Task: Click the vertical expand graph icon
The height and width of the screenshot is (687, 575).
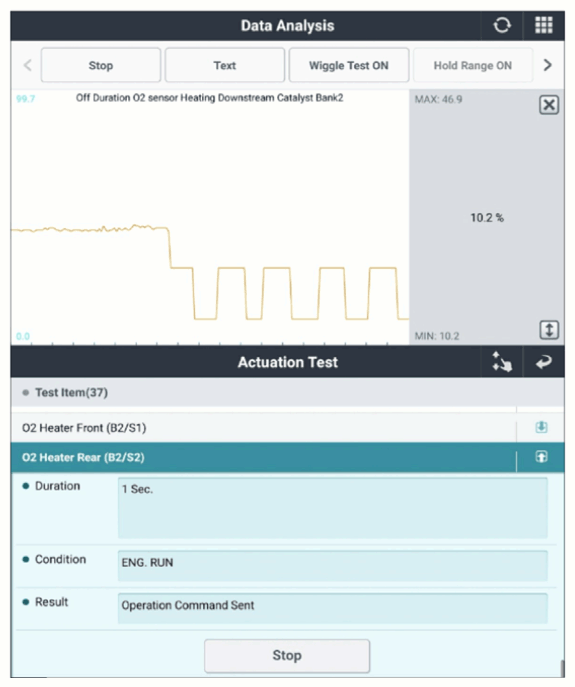Action: click(549, 330)
